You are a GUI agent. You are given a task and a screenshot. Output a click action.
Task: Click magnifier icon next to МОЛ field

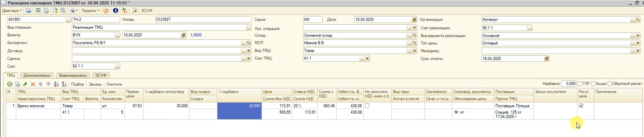[414, 43]
